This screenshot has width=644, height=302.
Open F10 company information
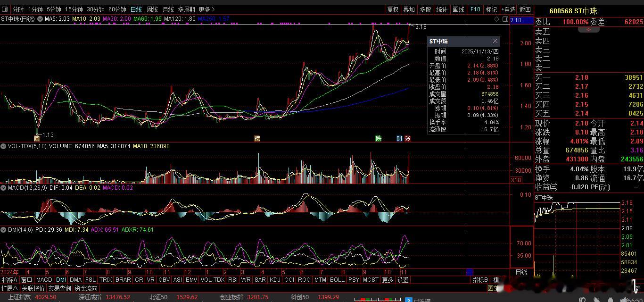(475, 9)
